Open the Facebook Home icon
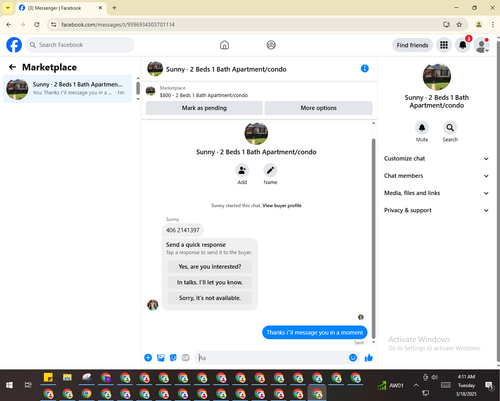The image size is (500, 401). [224, 45]
